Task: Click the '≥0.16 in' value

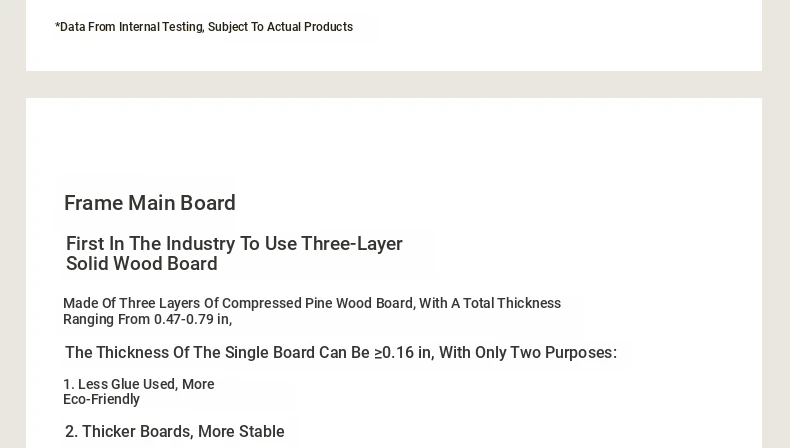Action: tap(404, 352)
